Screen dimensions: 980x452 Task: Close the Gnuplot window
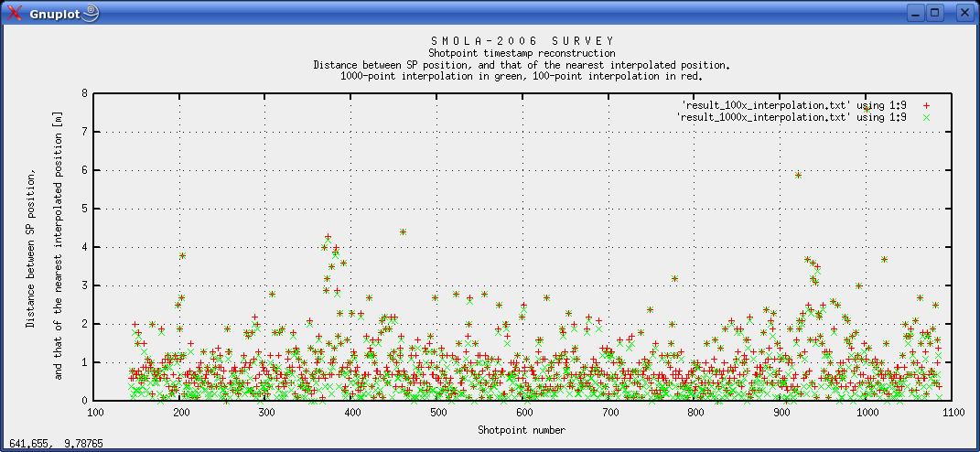coord(964,13)
